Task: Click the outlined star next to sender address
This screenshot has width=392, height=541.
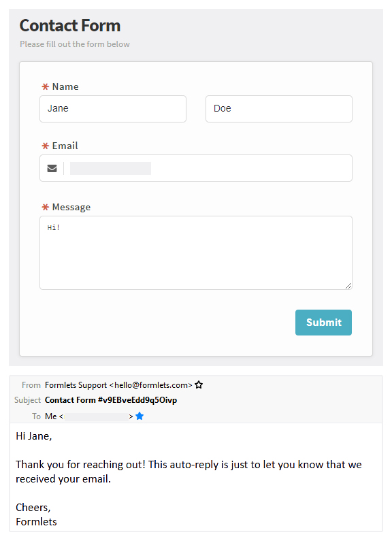Action: [199, 384]
